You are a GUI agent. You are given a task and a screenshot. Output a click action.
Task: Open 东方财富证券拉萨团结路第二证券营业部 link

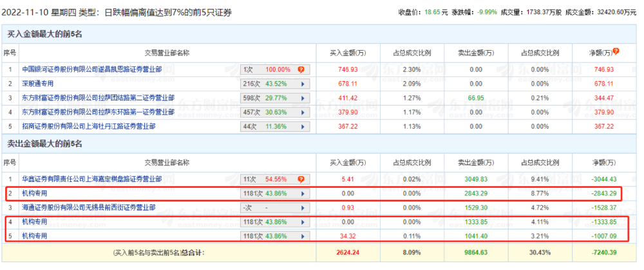[98, 98]
